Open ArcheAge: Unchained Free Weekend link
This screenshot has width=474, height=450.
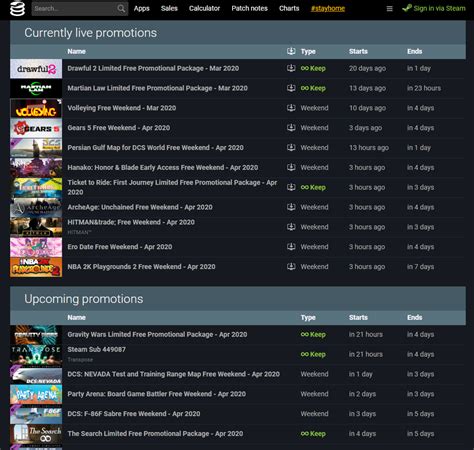point(140,207)
